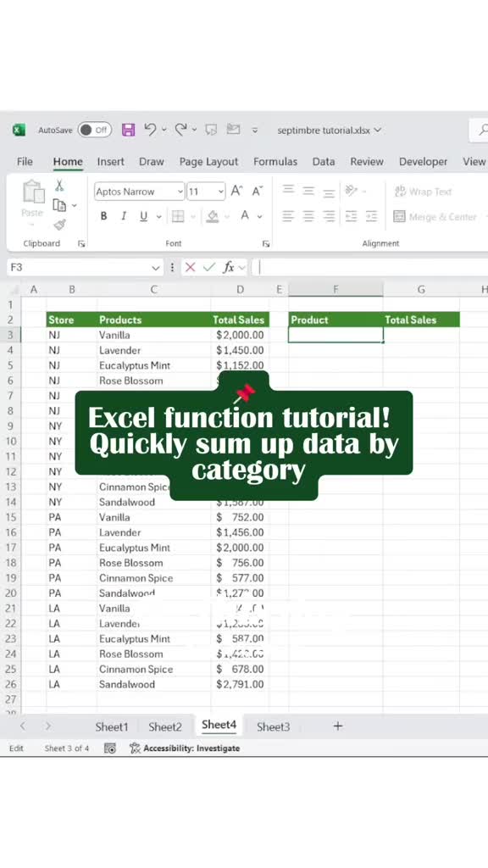The image size is (488, 868).
Task: Switch to the Insert ribbon tab
Action: click(111, 162)
